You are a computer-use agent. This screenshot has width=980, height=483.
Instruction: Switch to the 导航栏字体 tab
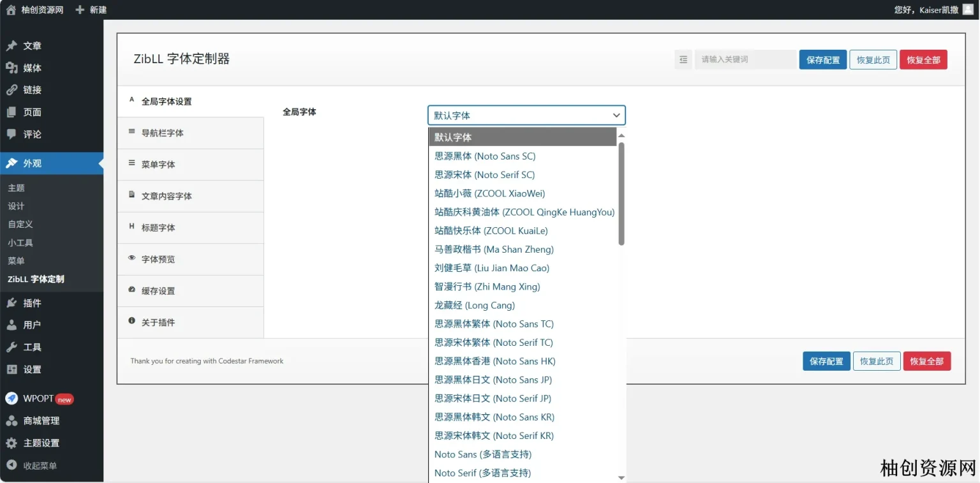(162, 133)
